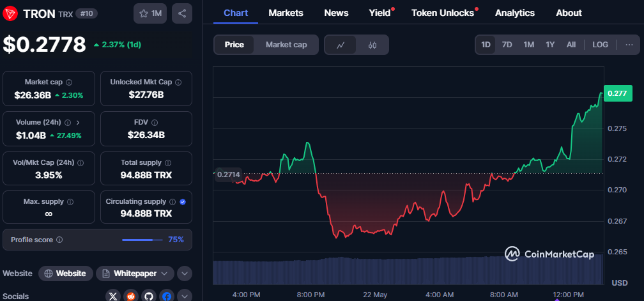This screenshot has height=301, width=644.
Task: Open the Analytics tab
Action: point(515,13)
